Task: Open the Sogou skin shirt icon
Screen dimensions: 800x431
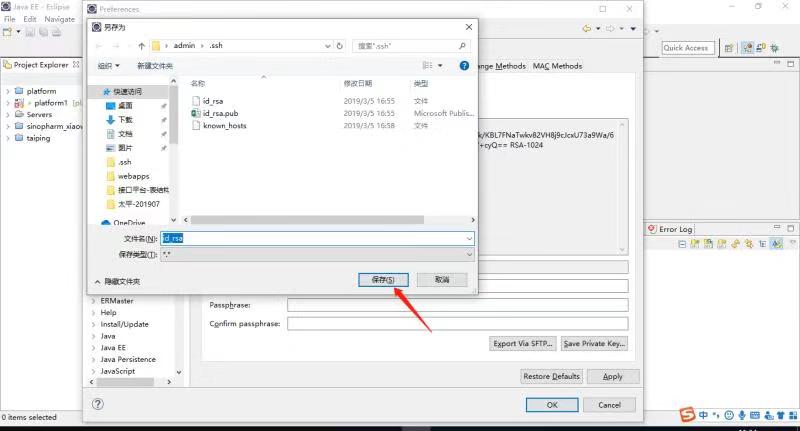Action: [x=781, y=415]
